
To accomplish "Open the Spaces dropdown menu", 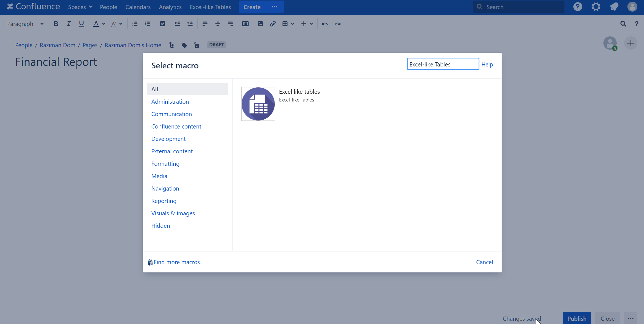I will [80, 7].
